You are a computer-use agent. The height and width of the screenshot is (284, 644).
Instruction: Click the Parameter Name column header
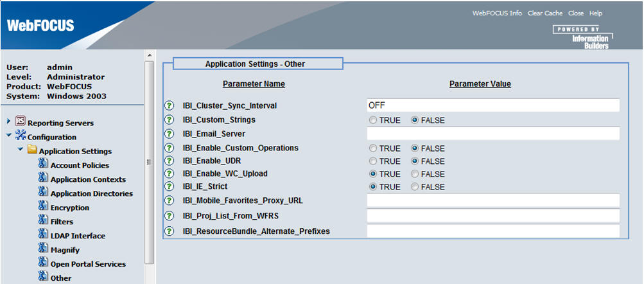point(254,84)
